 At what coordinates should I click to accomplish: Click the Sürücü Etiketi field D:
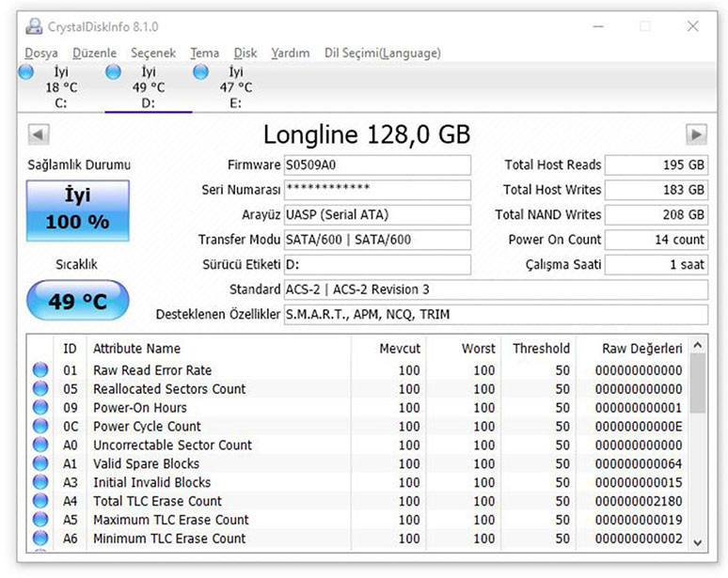(x=377, y=264)
